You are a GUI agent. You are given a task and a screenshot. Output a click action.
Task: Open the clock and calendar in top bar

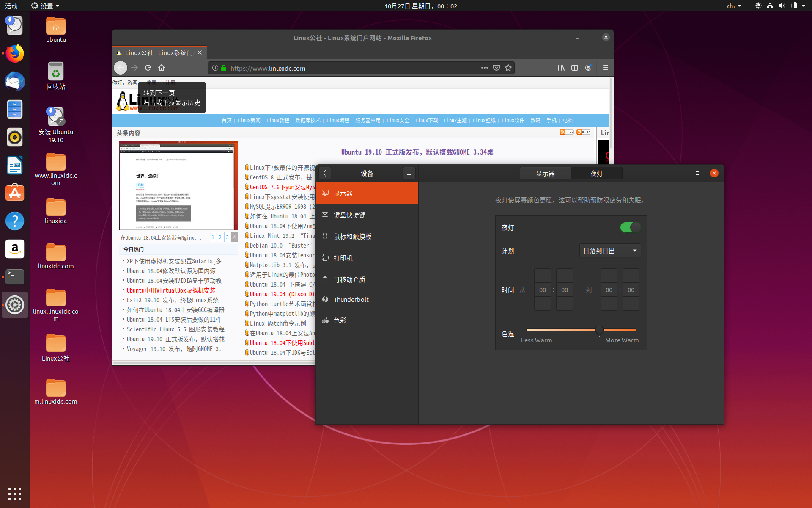point(421,6)
